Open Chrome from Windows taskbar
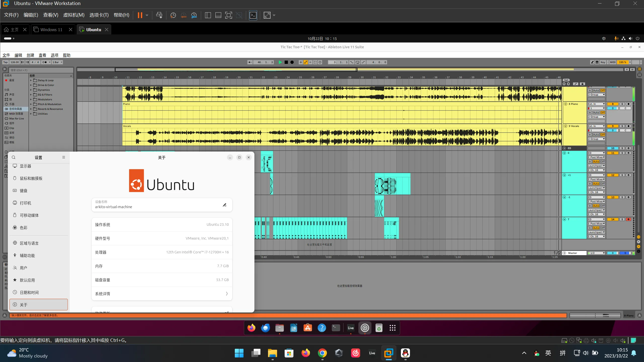644x362 pixels. pyautogui.click(x=322, y=353)
